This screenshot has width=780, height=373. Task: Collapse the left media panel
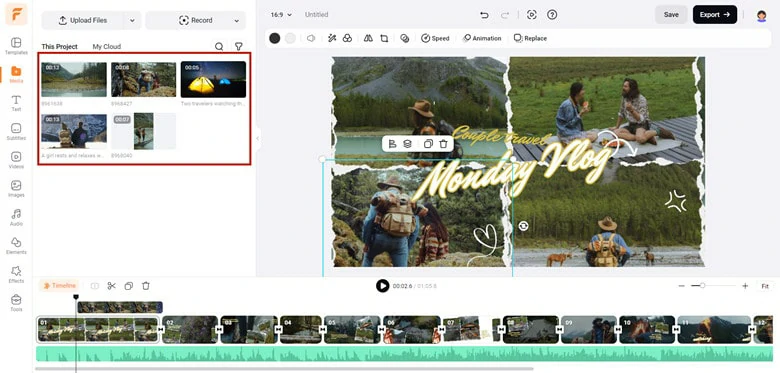tap(258, 138)
